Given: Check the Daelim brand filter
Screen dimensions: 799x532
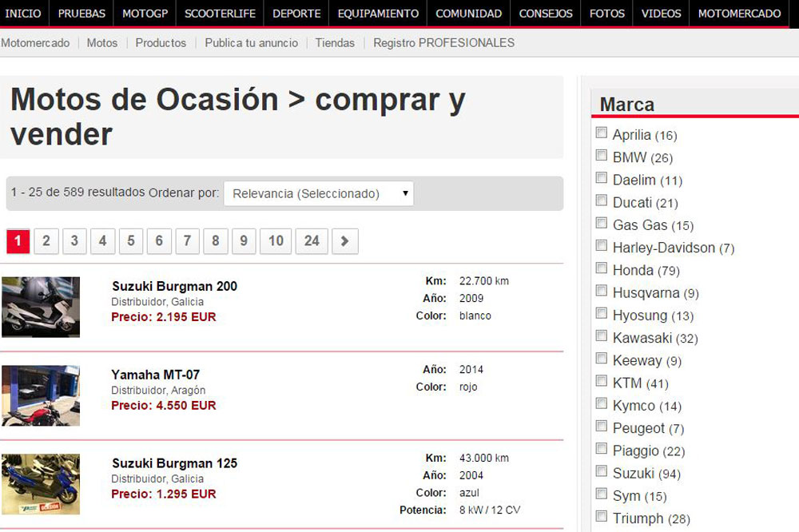Looking at the screenshot, I should [602, 178].
